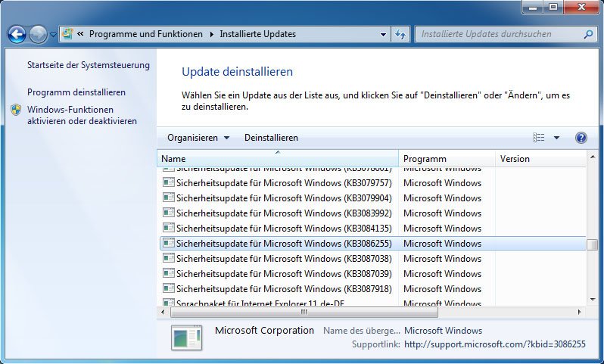Open Windows-Funktionen aktivieren oder deaktivieren link

tap(82, 115)
